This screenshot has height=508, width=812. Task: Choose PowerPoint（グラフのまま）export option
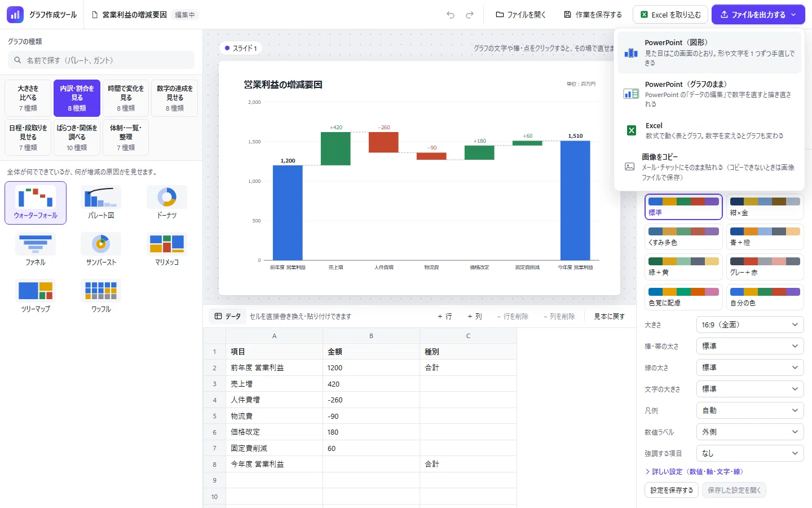point(709,94)
